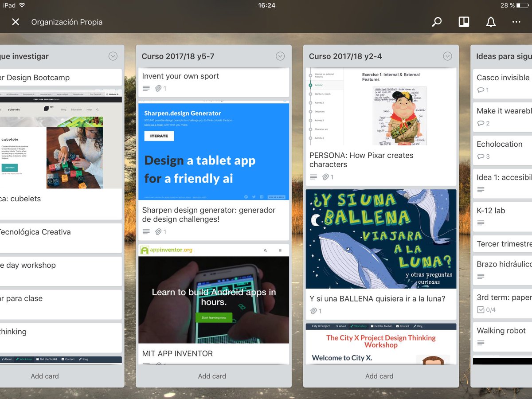The image size is (532, 399).
Task: Open the Invent your own sport card
Action: 214,82
